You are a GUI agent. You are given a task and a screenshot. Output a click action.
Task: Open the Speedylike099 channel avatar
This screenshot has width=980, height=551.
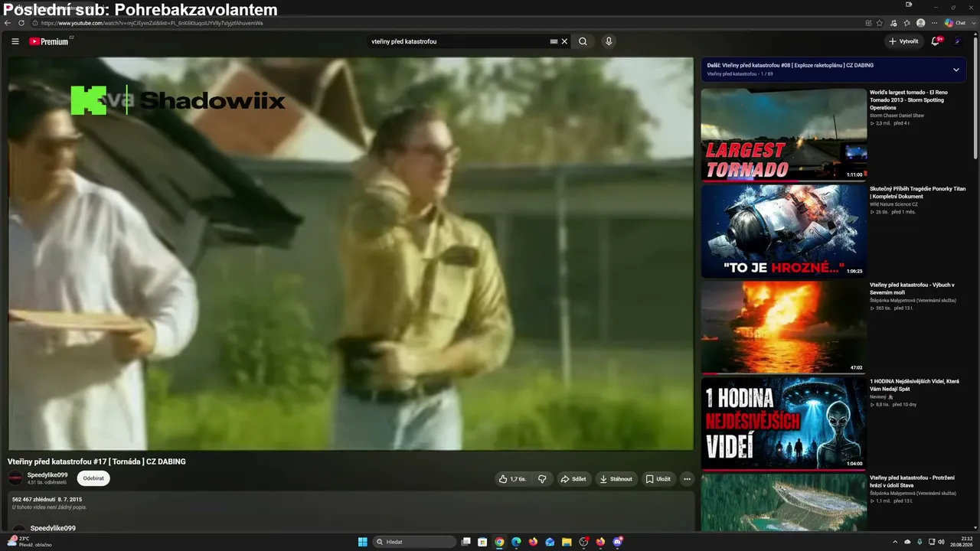15,478
